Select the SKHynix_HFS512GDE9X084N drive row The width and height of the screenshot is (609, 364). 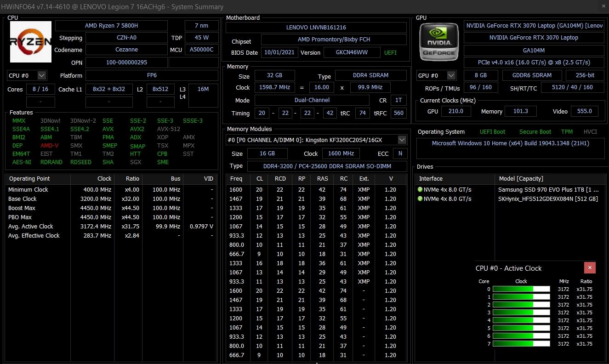click(510, 199)
